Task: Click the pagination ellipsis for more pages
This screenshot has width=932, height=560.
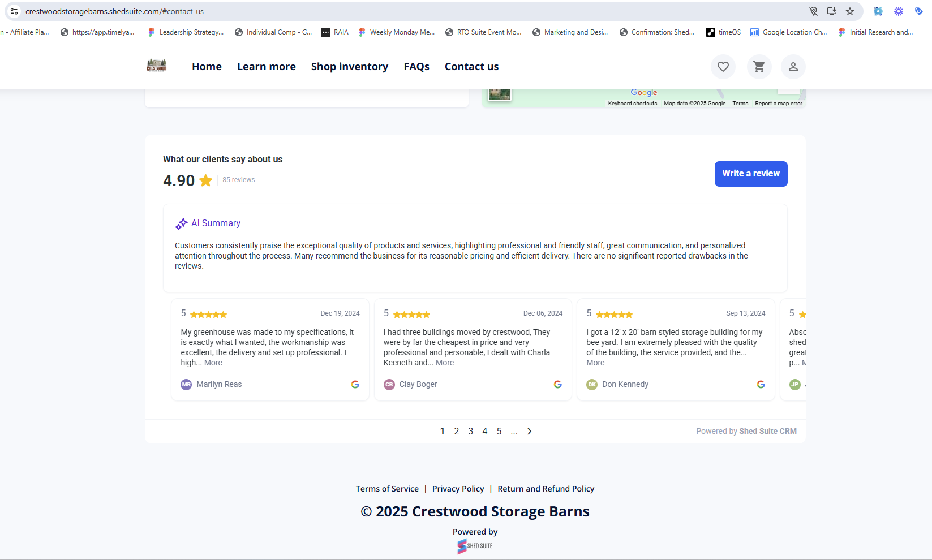Action: [x=514, y=431]
